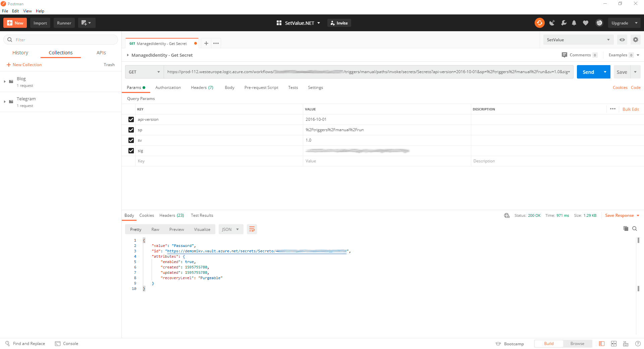
Task: Expand the ManagedIdentity - Get Secret description
Action: (128, 55)
